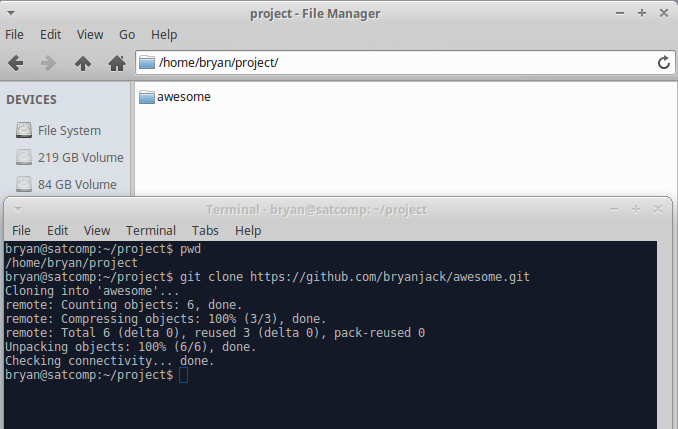Select the File System device
Screen dimensions: 678x429
[x=58, y=130]
